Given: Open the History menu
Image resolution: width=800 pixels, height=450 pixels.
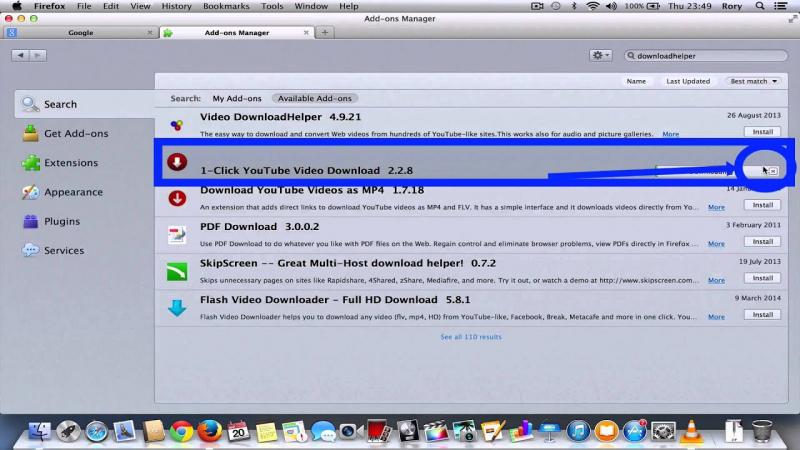Looking at the screenshot, I should 176,6.
